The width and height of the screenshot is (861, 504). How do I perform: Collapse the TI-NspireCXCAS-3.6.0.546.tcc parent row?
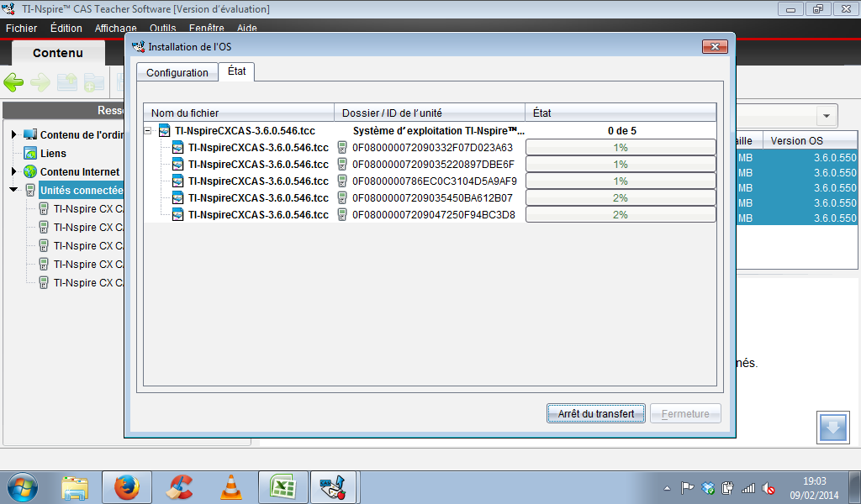148,130
